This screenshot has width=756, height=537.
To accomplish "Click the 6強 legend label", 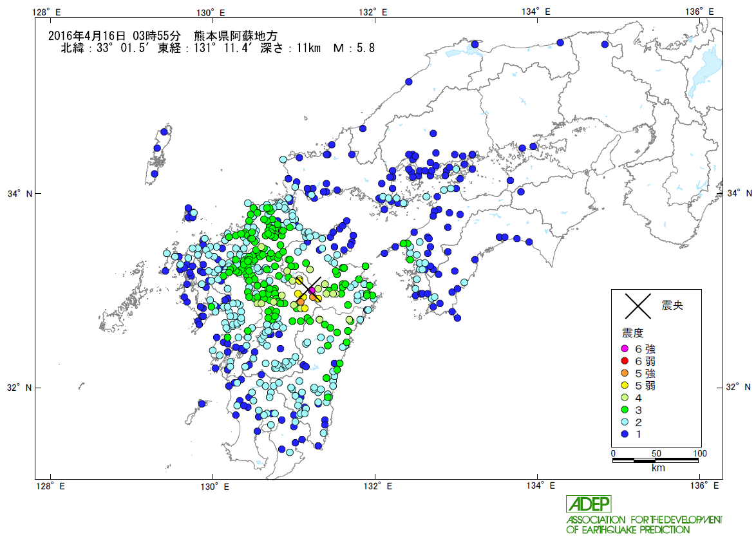I will coord(645,349).
